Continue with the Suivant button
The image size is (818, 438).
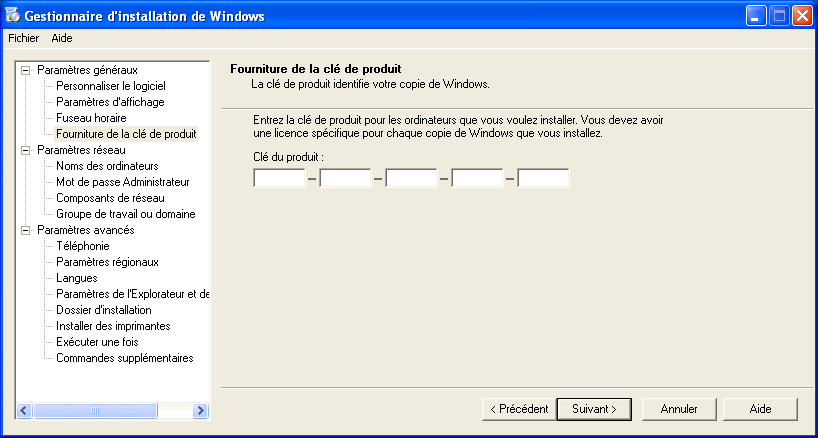point(594,409)
